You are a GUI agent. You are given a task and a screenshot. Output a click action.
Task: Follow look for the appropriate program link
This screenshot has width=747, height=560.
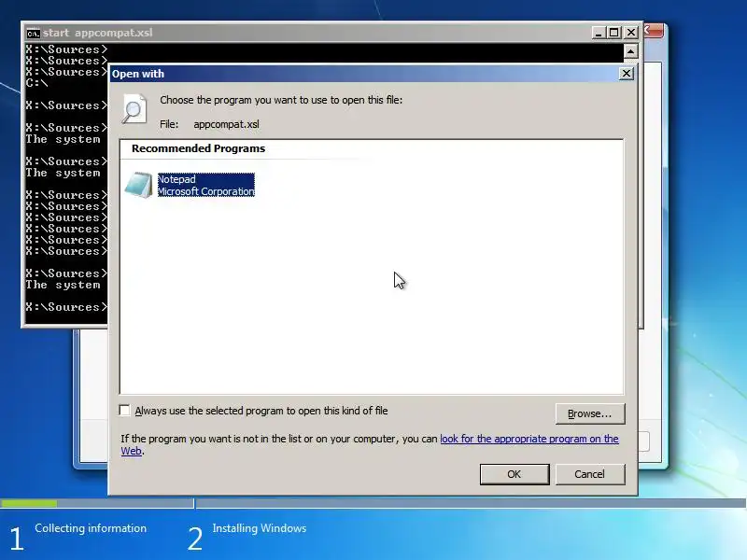529,439
